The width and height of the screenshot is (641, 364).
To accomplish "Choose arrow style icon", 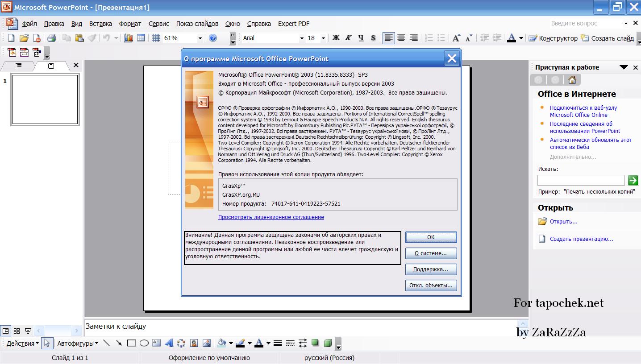I will [303, 343].
